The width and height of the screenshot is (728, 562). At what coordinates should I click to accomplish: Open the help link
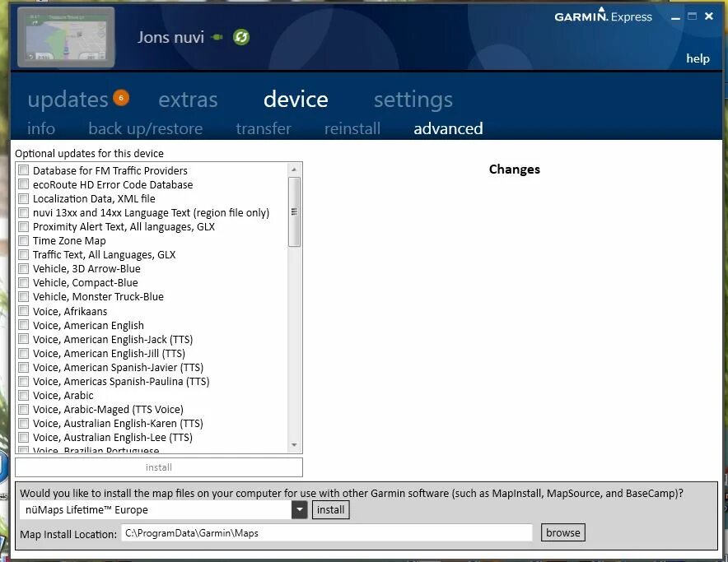698,58
